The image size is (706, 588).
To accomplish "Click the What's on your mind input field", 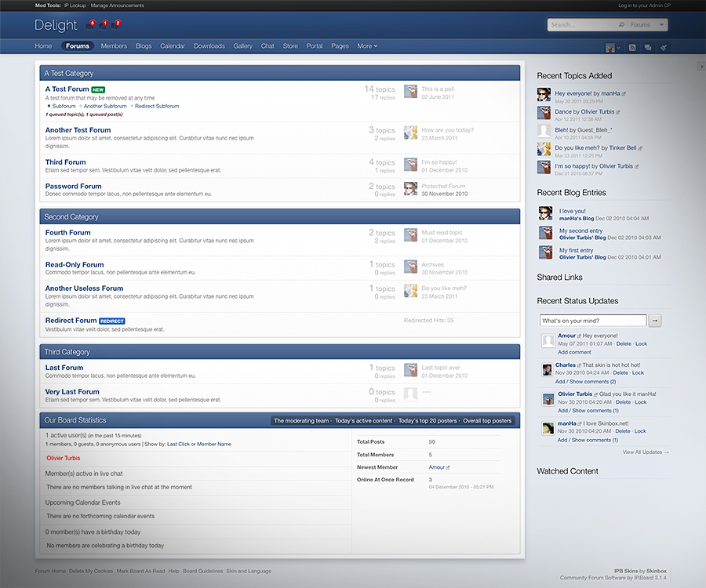I will 594,320.
